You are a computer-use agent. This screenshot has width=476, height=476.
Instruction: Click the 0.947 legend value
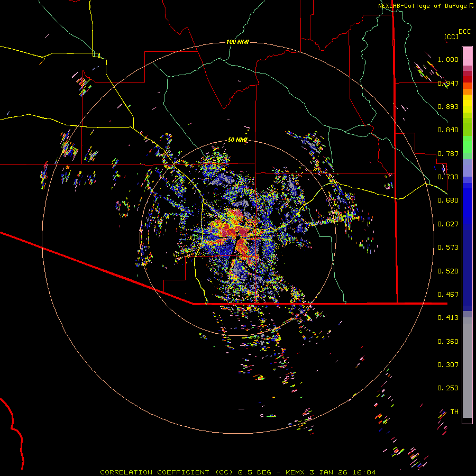point(448,83)
